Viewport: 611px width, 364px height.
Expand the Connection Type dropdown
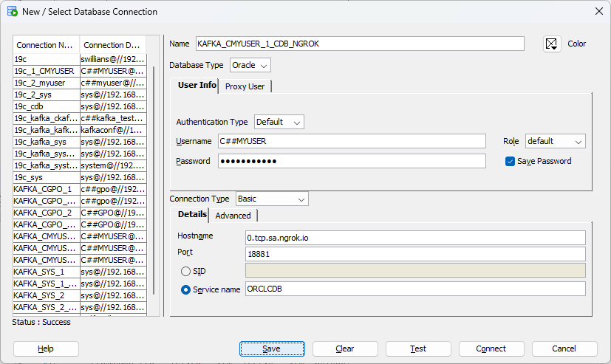pos(271,199)
